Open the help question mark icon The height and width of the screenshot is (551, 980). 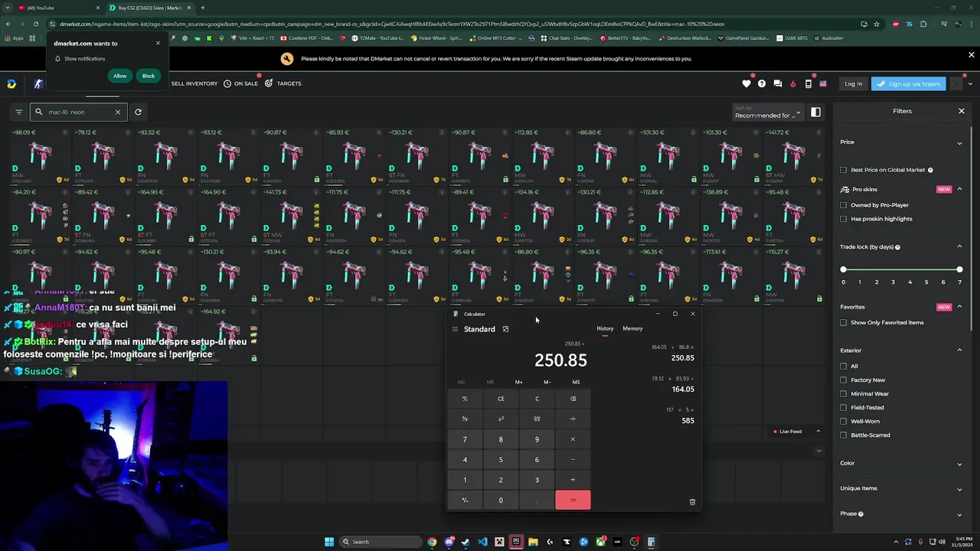762,83
